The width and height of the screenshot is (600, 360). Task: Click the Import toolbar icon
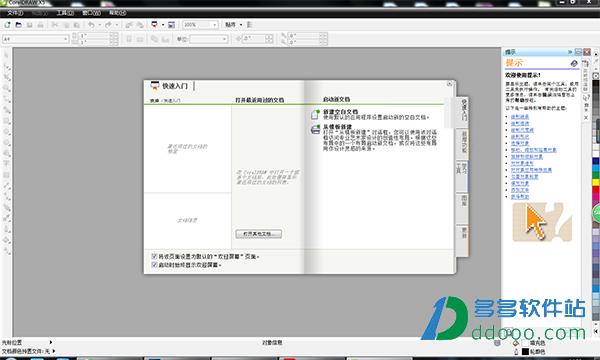pyautogui.click(x=129, y=25)
